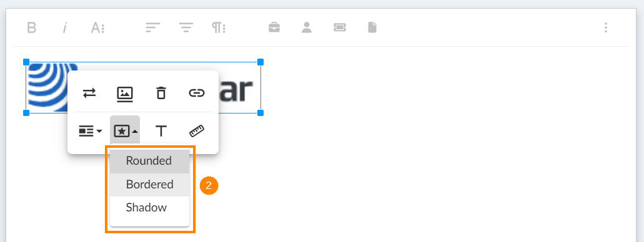The image size is (644, 242).
Task: Toggle italic formatting in the toolbar
Action: click(x=64, y=28)
